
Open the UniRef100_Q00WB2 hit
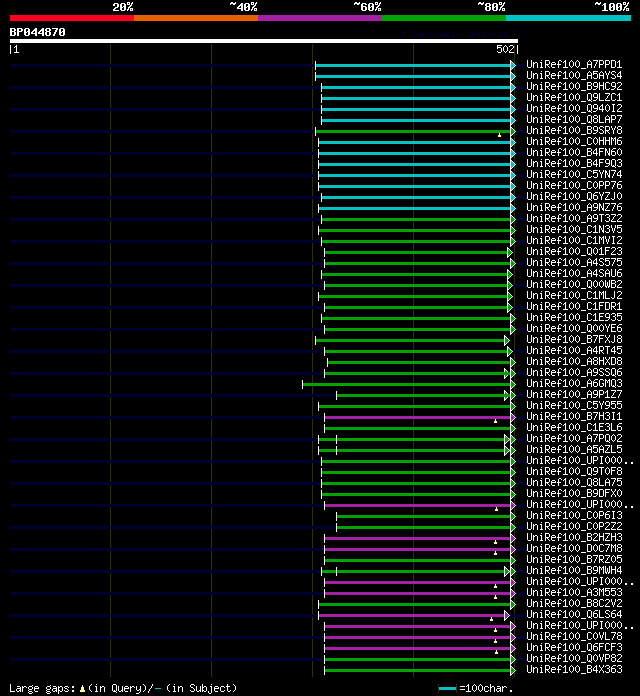(x=574, y=285)
